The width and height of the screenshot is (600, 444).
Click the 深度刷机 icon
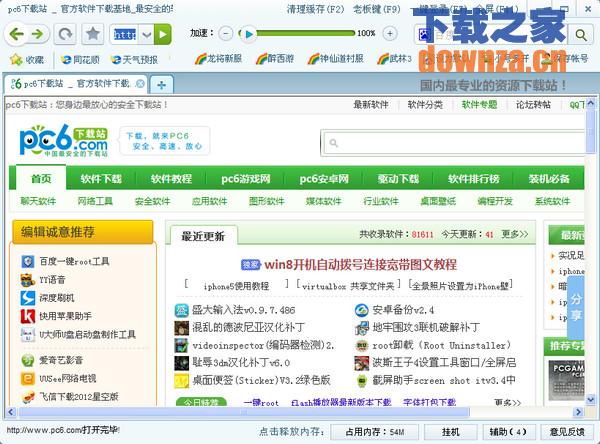(28, 298)
